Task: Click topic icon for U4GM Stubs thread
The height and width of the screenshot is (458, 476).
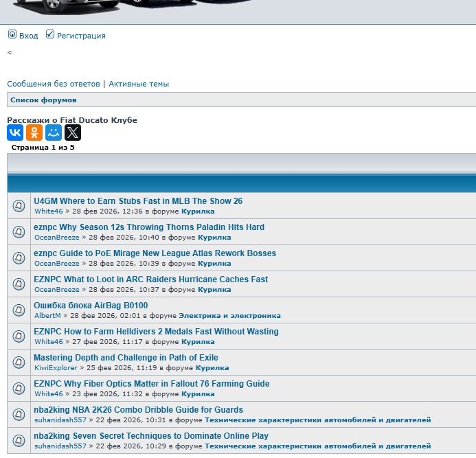Action: click(x=19, y=206)
